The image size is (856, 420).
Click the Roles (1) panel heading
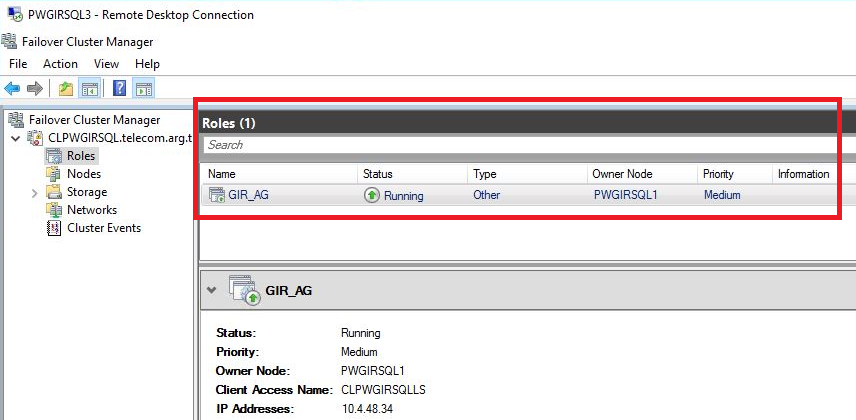pos(229,123)
